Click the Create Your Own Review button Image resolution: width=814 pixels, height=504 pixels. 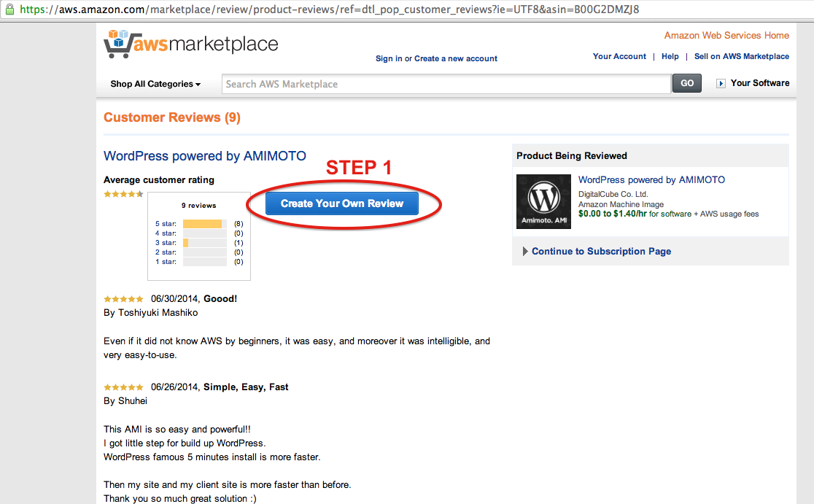[342, 203]
